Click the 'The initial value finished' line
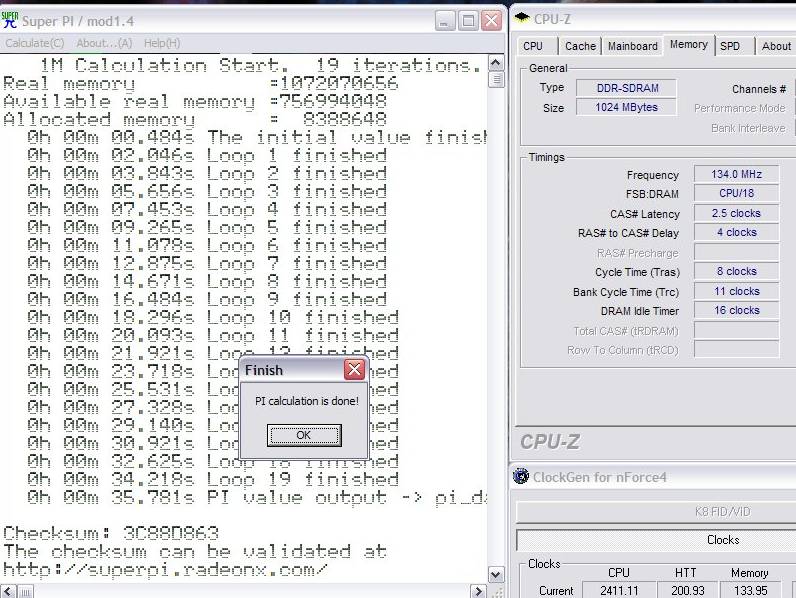The image size is (796, 598). click(x=257, y=137)
